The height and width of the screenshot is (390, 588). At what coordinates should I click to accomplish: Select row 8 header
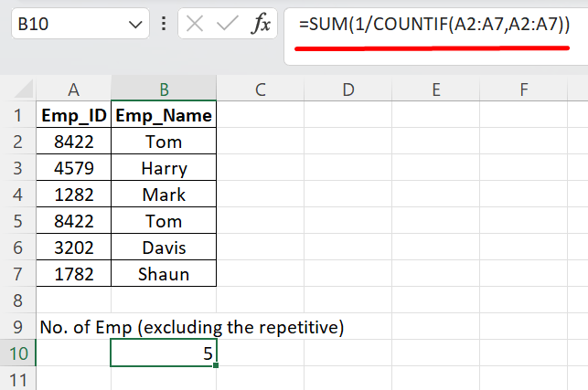pyautogui.click(x=17, y=300)
